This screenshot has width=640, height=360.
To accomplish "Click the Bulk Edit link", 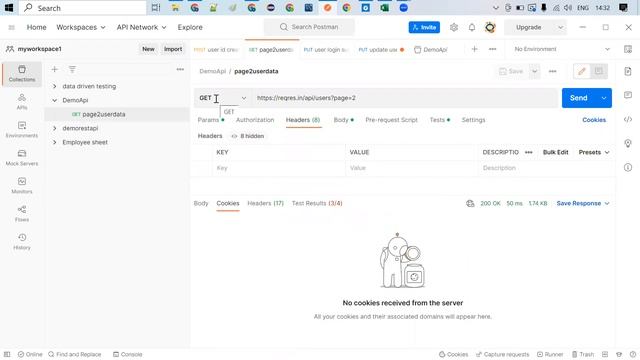I will pyautogui.click(x=556, y=152).
